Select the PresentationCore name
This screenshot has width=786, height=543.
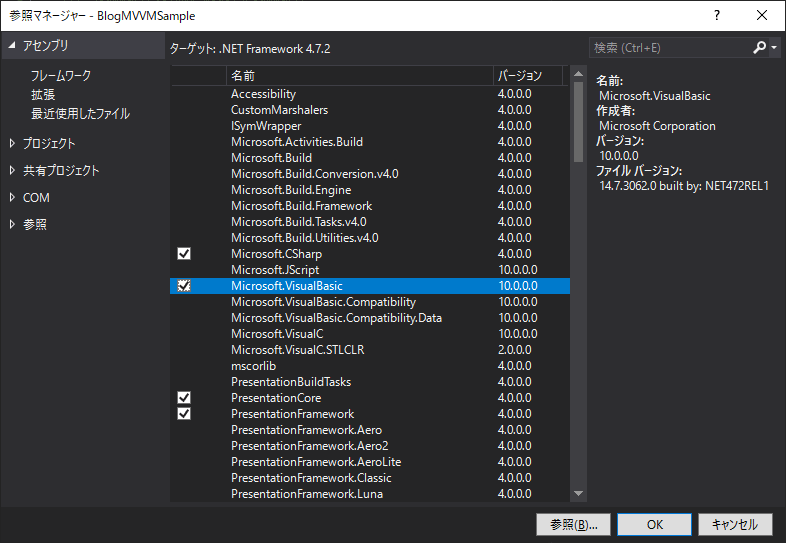[x=276, y=398]
